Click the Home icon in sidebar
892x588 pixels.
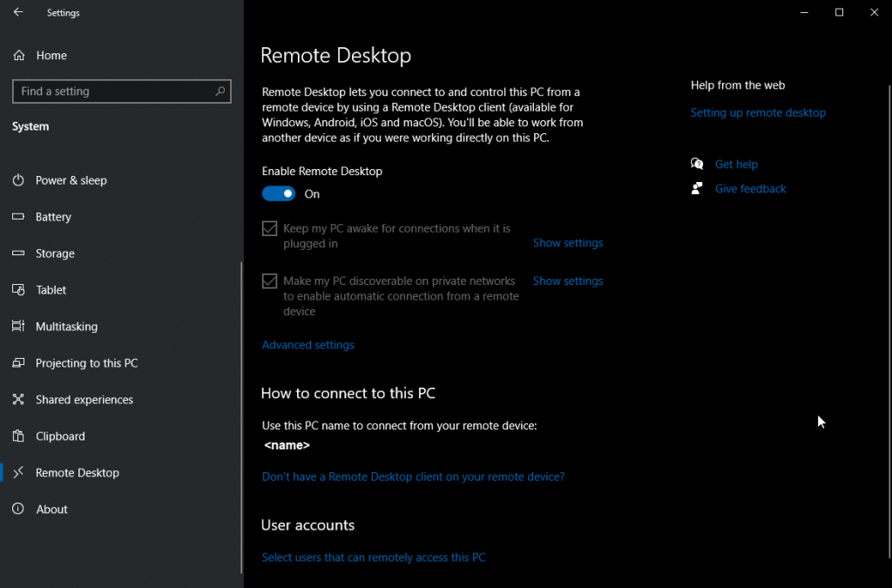point(18,56)
